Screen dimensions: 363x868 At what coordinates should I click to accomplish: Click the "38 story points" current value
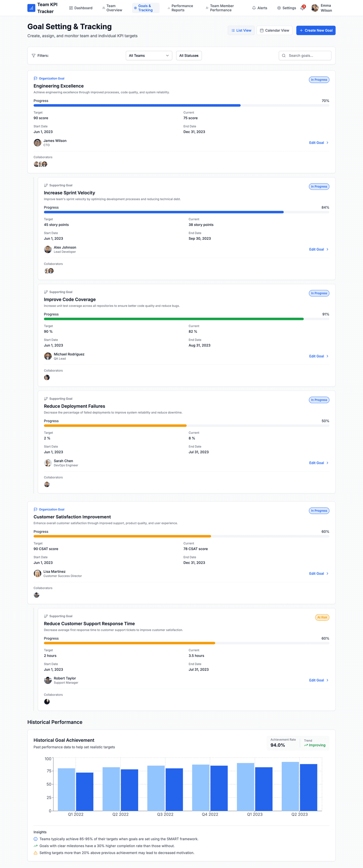(x=201, y=225)
